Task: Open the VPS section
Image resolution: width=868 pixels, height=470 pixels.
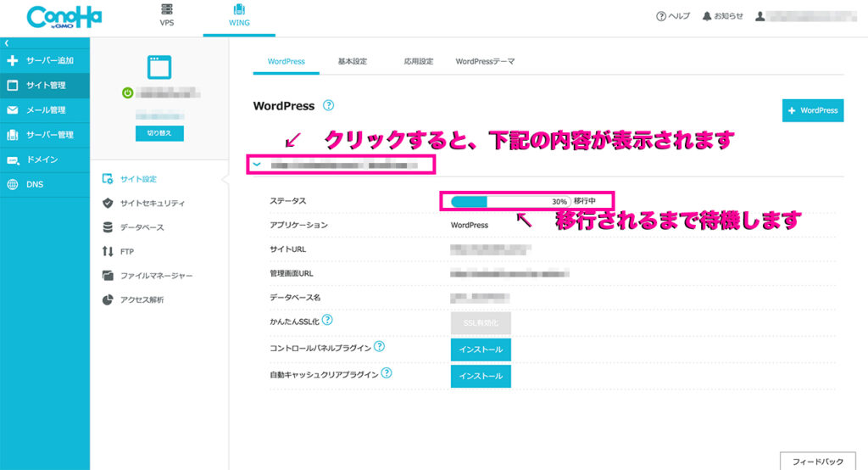Action: click(167, 15)
